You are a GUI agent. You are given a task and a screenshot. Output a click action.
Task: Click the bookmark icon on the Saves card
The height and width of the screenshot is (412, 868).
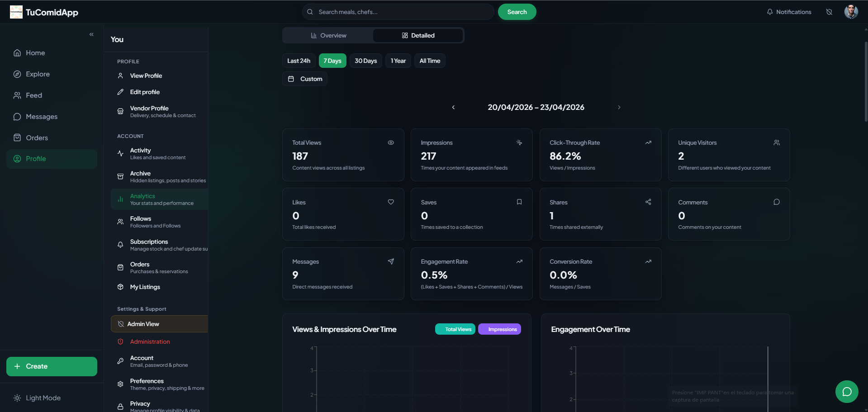(519, 202)
